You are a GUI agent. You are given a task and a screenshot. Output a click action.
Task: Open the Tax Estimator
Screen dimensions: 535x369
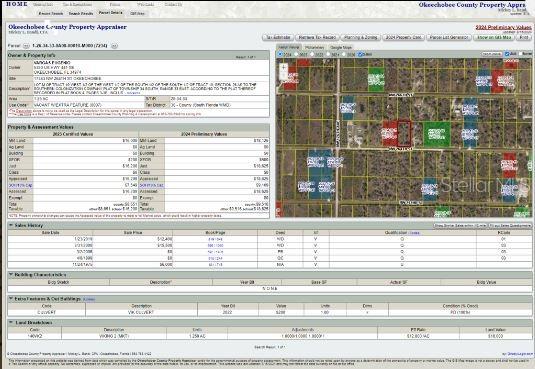(278, 37)
